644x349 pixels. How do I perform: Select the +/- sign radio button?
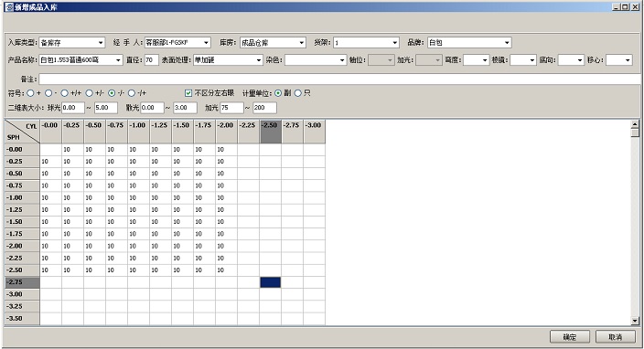89,93
